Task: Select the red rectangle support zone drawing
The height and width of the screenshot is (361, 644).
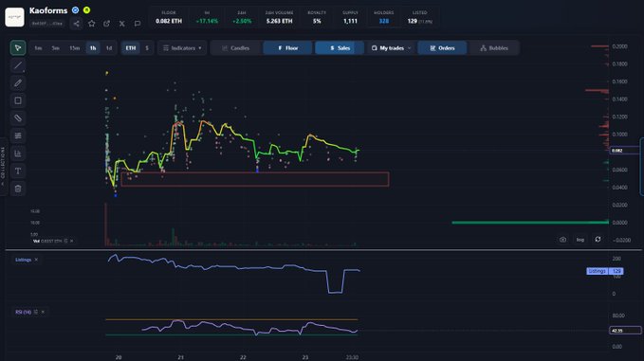Action: [254, 179]
